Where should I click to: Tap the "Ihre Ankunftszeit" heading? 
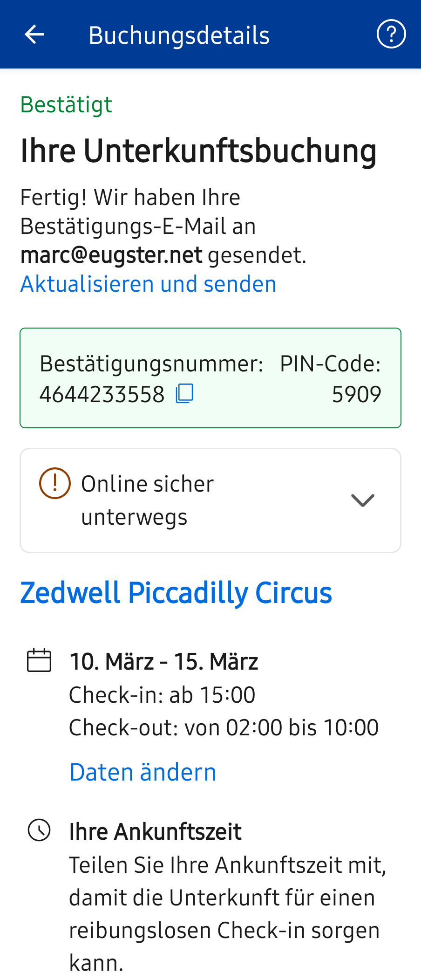pyautogui.click(x=155, y=831)
